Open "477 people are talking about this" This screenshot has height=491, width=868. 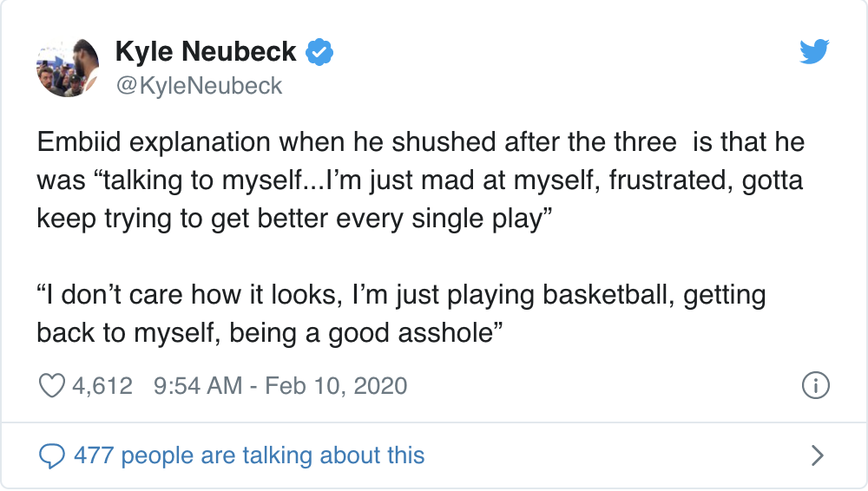coord(249,455)
